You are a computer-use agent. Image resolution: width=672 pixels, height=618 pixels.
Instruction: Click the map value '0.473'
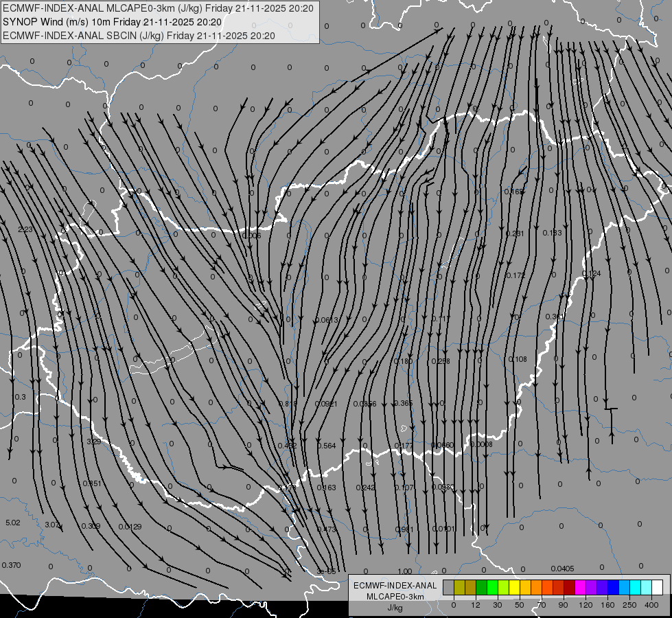coord(327,529)
